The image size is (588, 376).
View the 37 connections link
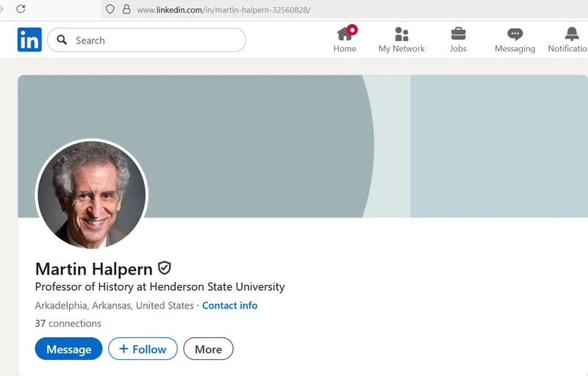point(68,323)
